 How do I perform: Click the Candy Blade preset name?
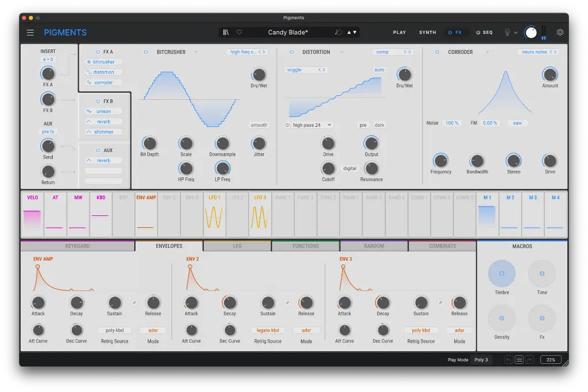[288, 32]
